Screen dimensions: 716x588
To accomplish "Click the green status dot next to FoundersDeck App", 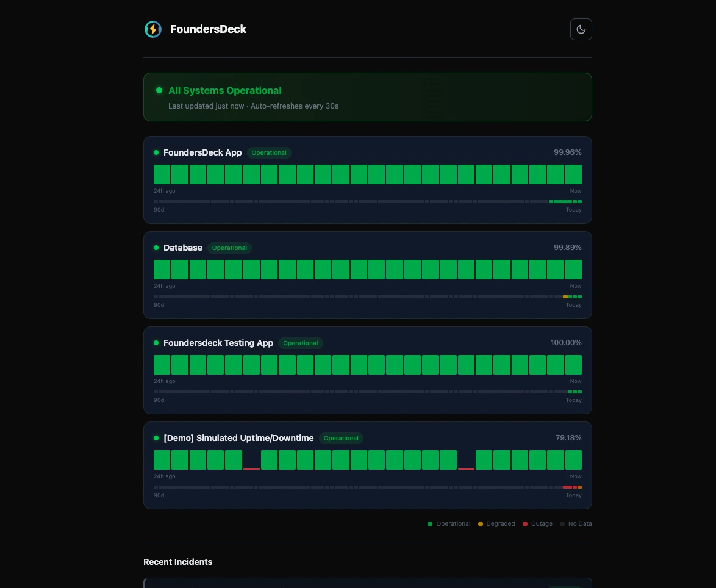I will click(156, 152).
